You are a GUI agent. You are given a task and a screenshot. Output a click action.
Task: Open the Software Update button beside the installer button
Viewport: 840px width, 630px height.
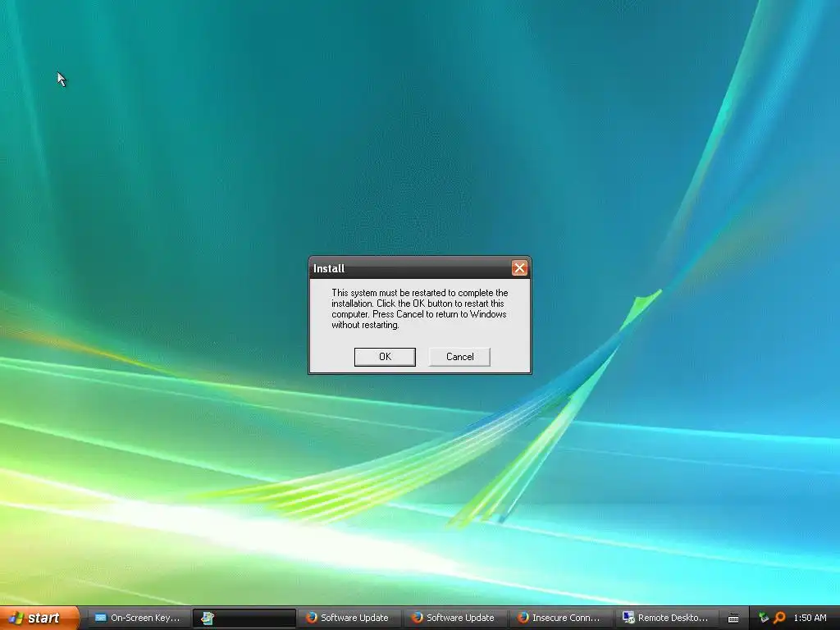pyautogui.click(x=349, y=618)
